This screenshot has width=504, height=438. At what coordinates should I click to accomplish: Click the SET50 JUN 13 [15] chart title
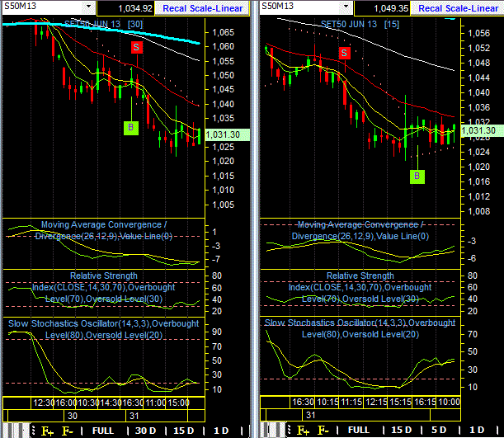(x=360, y=24)
